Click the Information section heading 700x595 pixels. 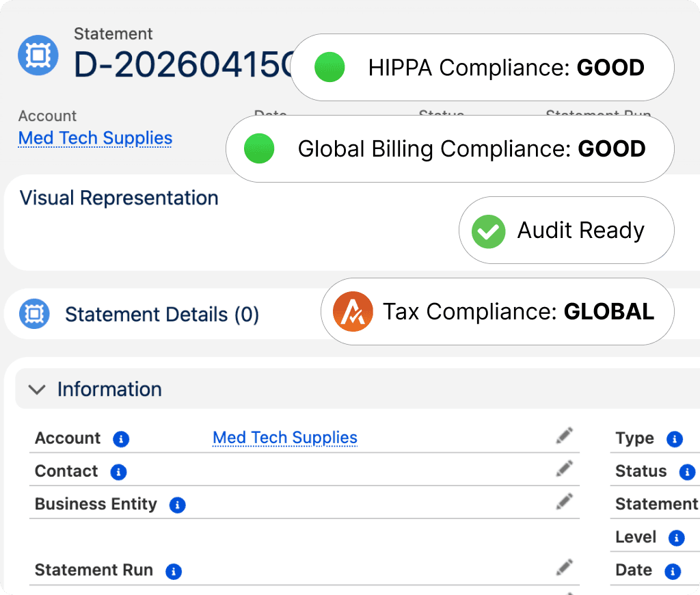109,389
